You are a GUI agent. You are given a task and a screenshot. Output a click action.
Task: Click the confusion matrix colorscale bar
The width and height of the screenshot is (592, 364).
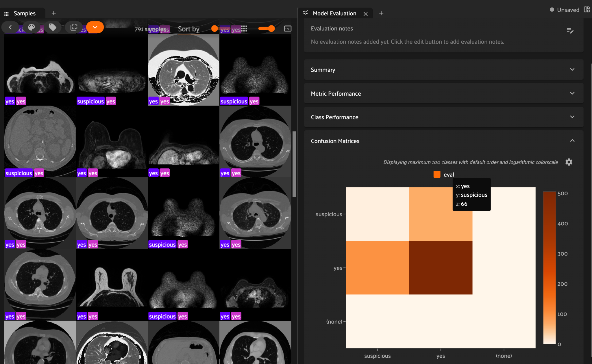point(549,268)
